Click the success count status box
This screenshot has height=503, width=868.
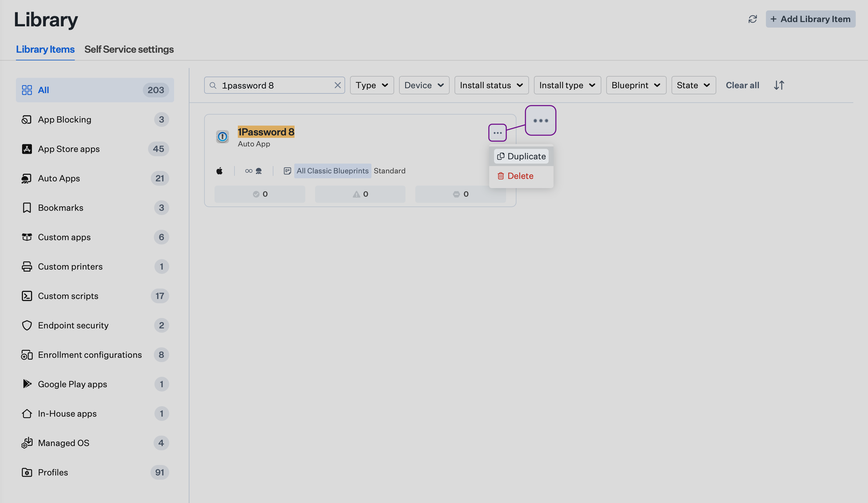click(x=260, y=194)
